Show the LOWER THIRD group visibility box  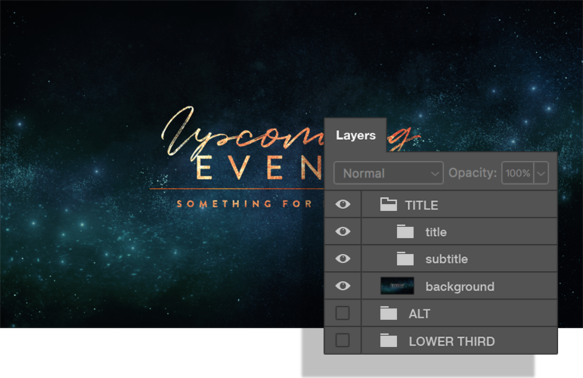[342, 340]
